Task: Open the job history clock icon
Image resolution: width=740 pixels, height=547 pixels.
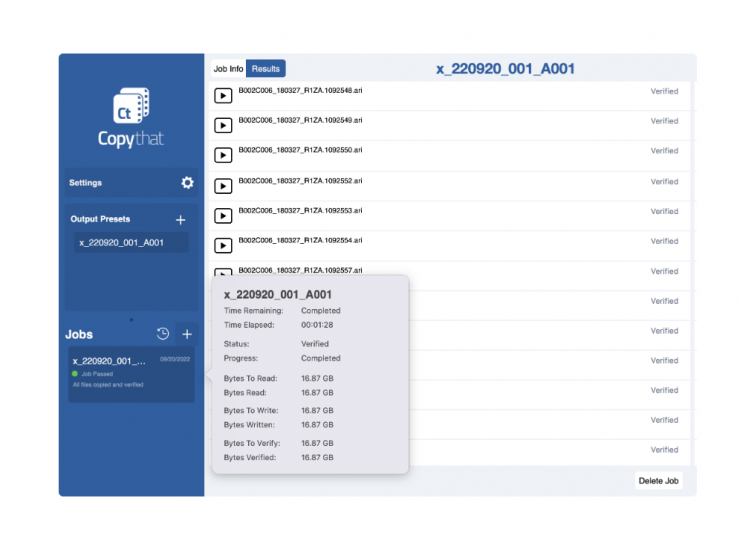Action: (x=163, y=334)
